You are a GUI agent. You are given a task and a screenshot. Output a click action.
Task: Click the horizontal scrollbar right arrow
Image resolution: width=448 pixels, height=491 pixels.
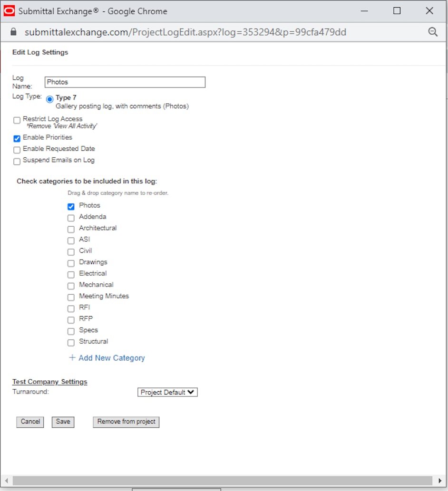[x=440, y=480]
